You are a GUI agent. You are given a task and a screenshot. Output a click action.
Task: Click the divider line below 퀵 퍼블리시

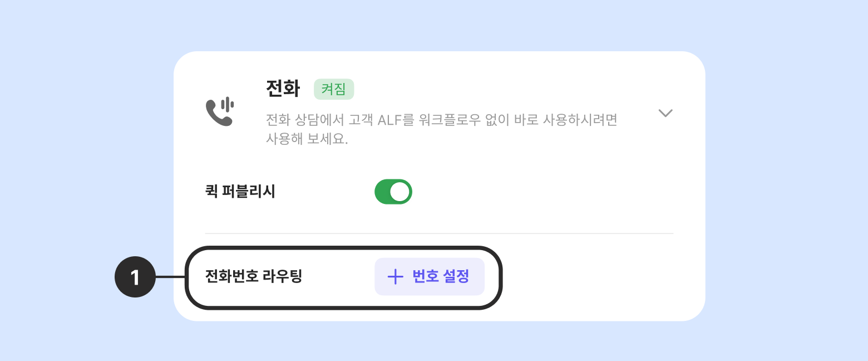(439, 233)
